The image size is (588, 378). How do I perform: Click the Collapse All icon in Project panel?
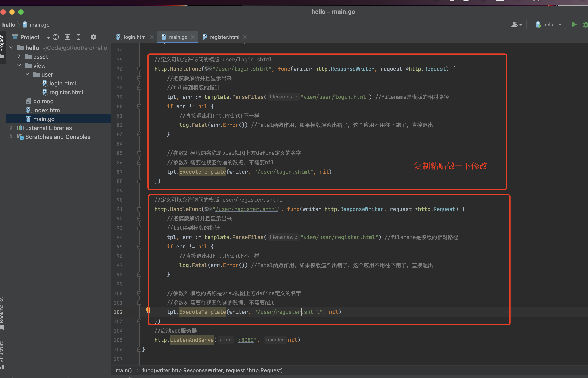79,37
